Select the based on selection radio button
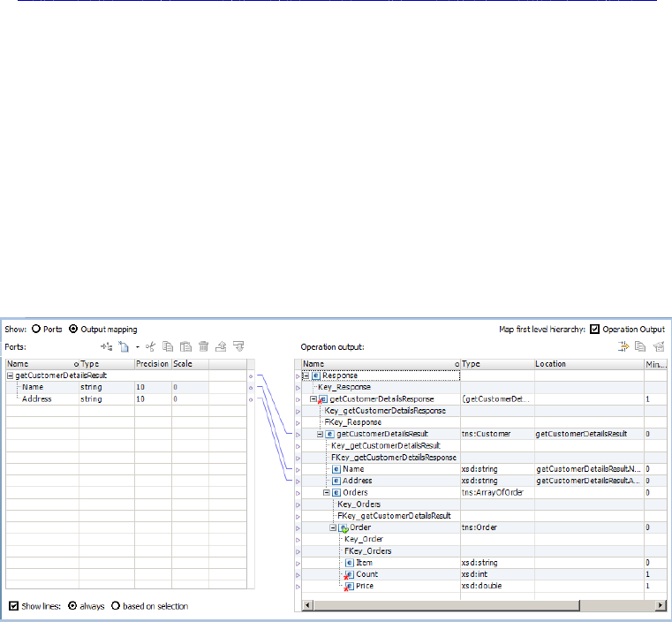The image size is (672, 622). click(116, 606)
